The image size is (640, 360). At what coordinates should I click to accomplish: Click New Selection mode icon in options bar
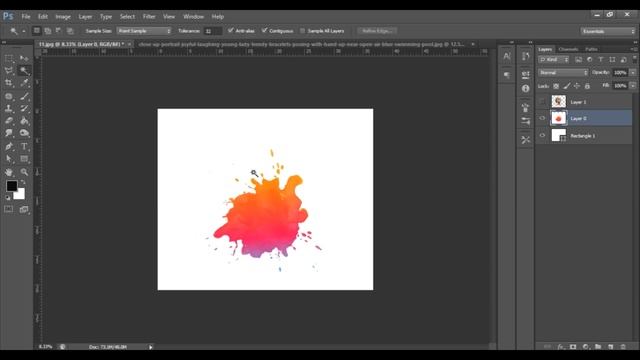point(36,31)
